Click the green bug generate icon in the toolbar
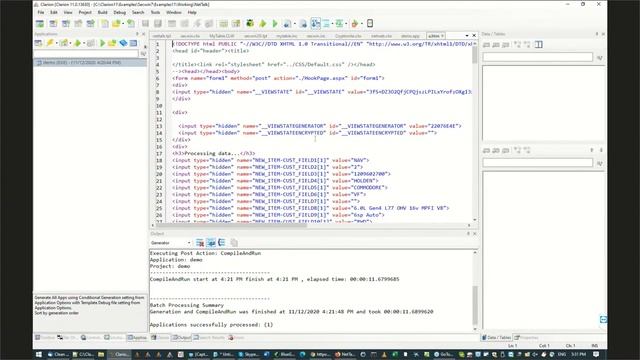 pyautogui.click(x=250, y=24)
